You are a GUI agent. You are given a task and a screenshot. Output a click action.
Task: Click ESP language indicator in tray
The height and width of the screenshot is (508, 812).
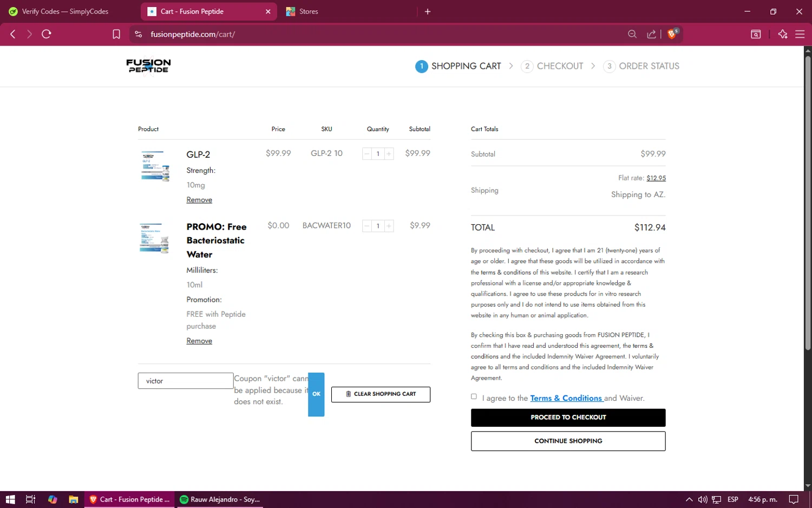click(733, 499)
